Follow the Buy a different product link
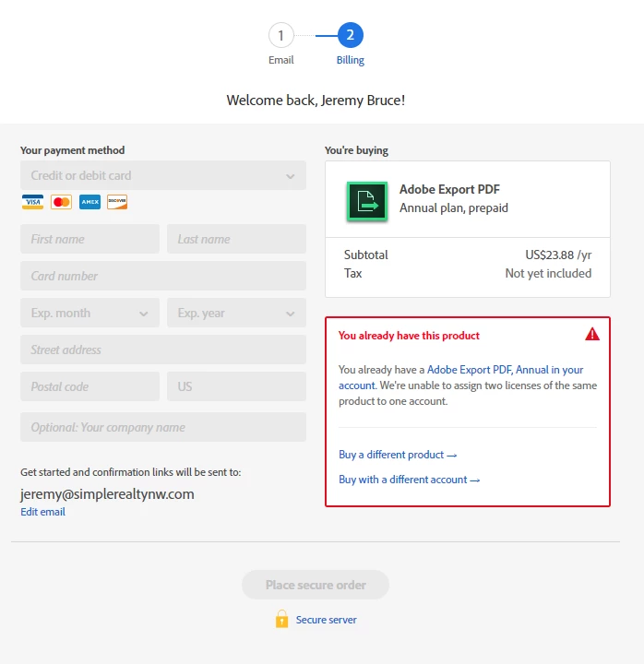 point(398,455)
